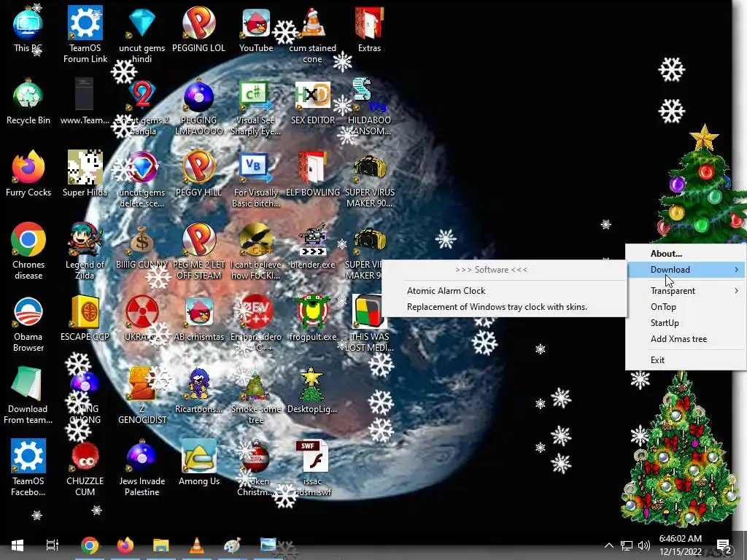Select the This PC desktop icon
Screen dimensions: 747x560
(28, 30)
